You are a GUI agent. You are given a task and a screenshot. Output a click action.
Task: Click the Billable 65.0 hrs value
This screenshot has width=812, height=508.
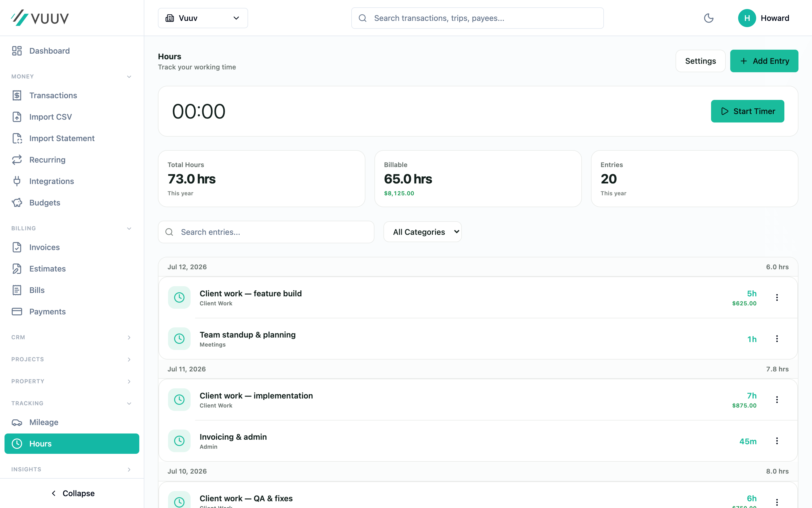point(408,179)
